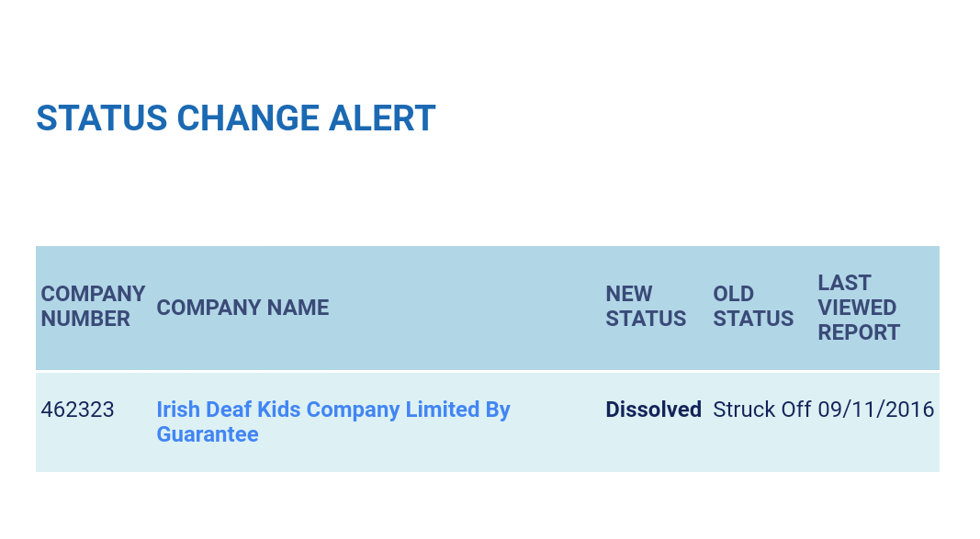
Task: Click the word NEW in status header
Action: [629, 294]
